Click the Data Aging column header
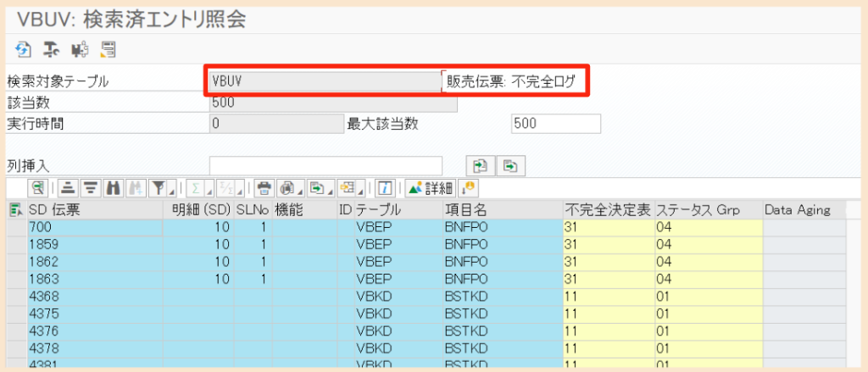The image size is (868, 372). pos(804,210)
